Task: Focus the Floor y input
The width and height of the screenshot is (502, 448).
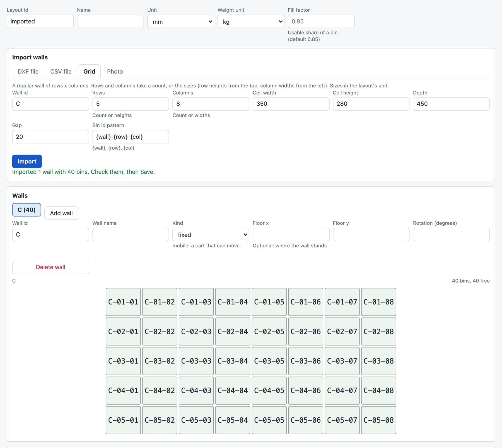Action: [371, 235]
